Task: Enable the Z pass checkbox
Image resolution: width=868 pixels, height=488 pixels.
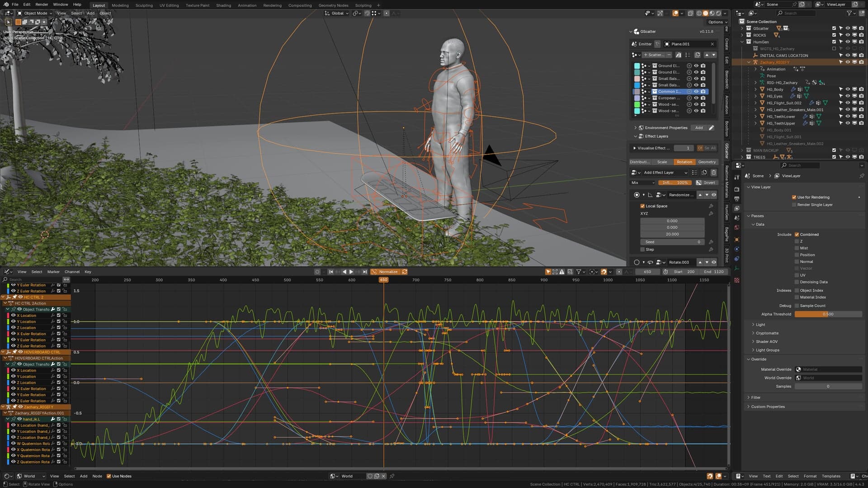Action: 797,241
